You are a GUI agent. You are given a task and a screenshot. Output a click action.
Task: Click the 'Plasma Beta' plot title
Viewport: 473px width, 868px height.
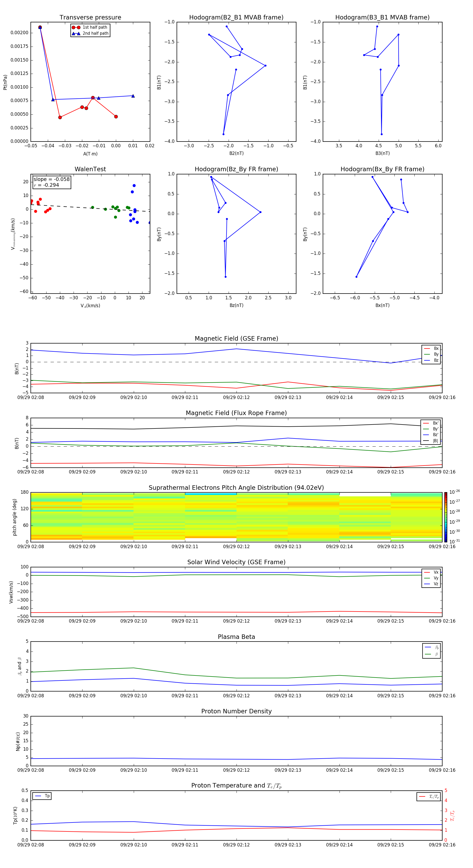pos(236,637)
